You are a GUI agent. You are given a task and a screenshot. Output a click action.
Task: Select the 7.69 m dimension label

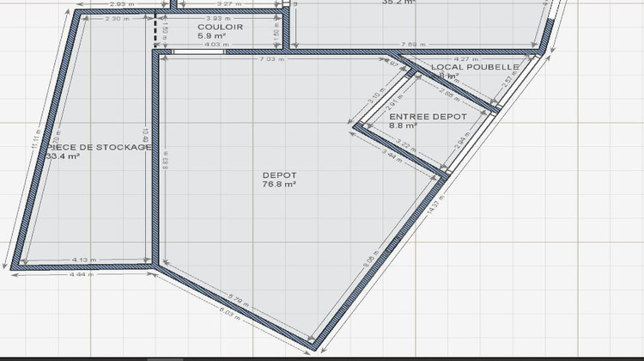(x=410, y=45)
